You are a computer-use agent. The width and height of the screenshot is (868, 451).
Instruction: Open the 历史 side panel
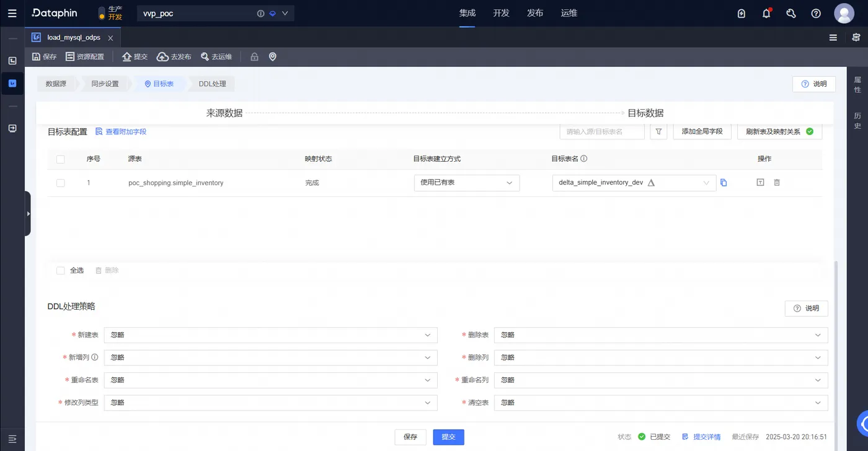[x=857, y=121]
